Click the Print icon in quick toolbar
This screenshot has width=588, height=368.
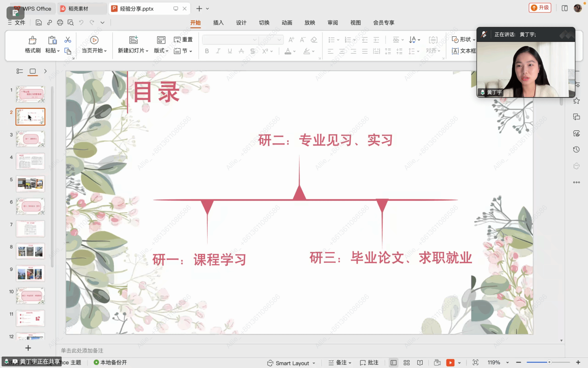point(60,23)
